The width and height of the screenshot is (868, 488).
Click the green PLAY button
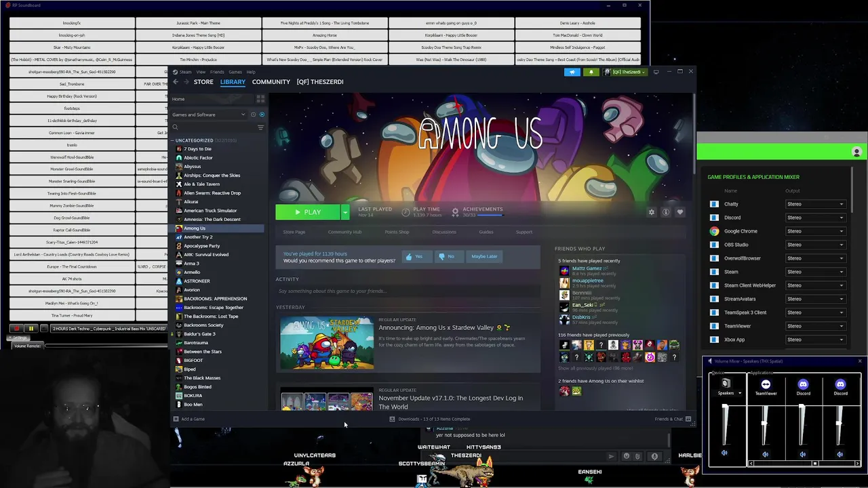tap(308, 212)
